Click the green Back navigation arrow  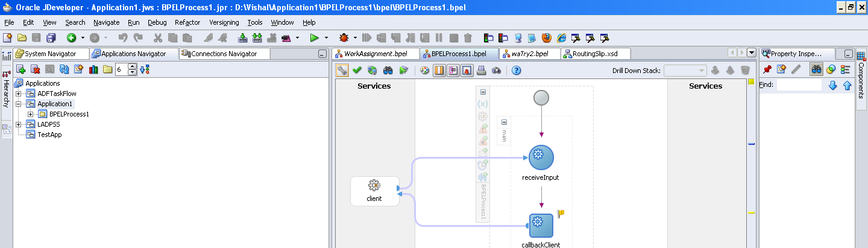click(71, 37)
